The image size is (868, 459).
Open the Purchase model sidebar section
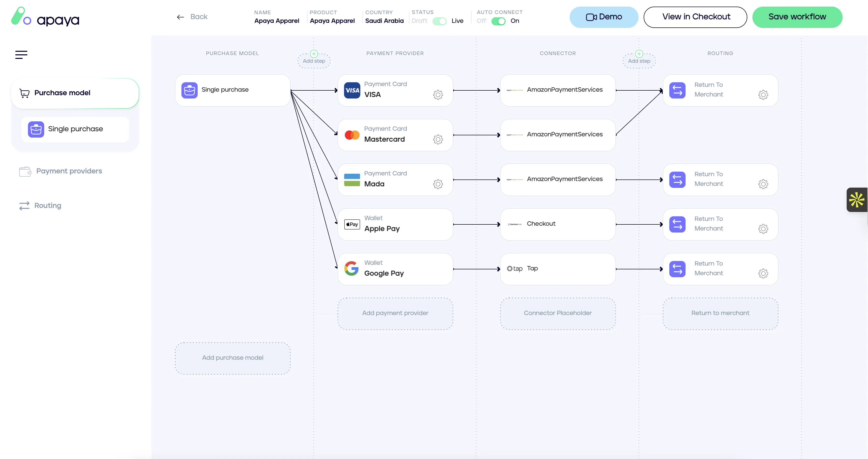[75, 93]
